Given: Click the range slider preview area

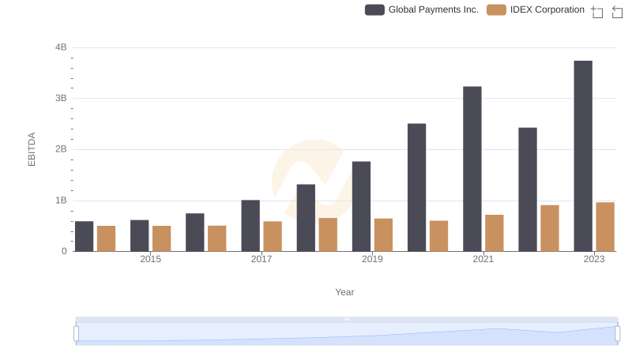Looking at the screenshot, I should coord(347,334).
